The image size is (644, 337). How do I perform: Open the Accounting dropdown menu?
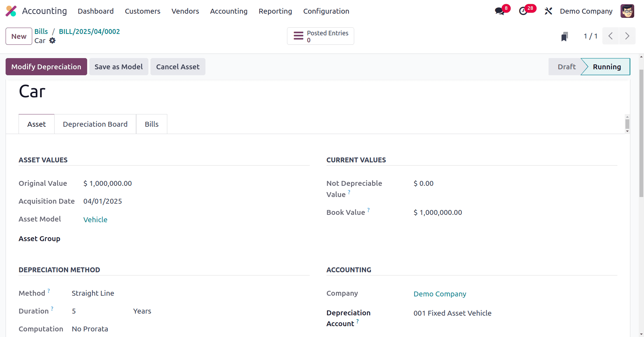coord(229,11)
